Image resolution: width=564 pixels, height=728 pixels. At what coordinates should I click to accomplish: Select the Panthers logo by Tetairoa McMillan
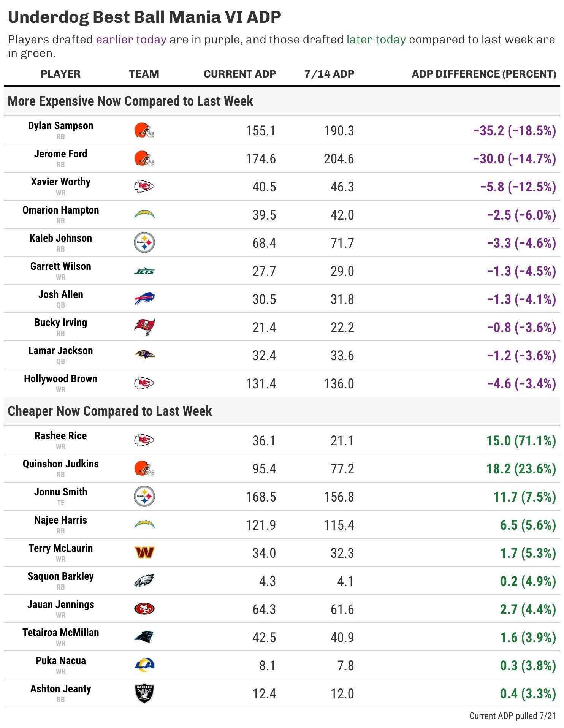click(x=144, y=637)
